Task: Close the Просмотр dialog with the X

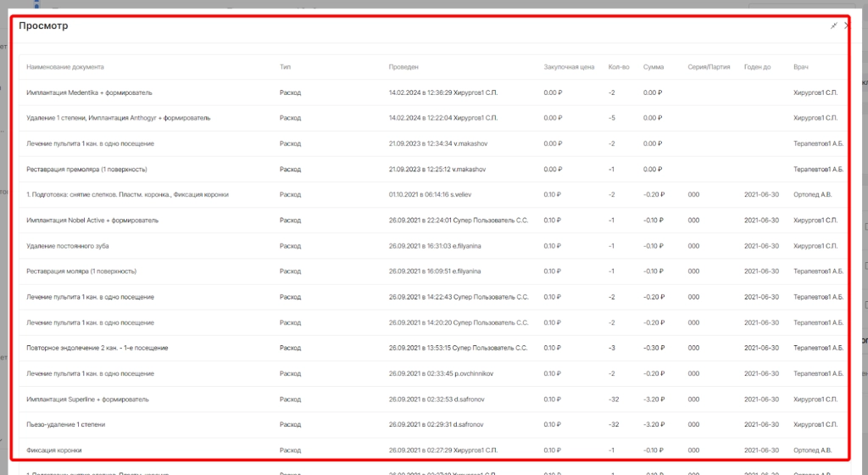Action: tap(847, 26)
